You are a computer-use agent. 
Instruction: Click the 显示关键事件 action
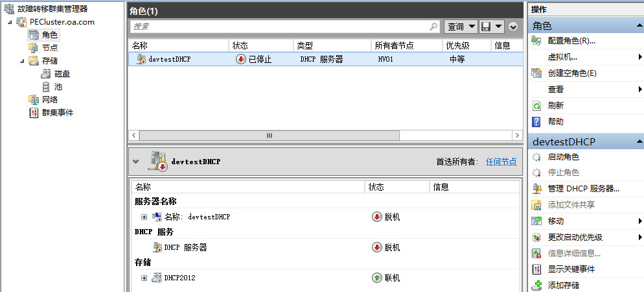pyautogui.click(x=571, y=269)
